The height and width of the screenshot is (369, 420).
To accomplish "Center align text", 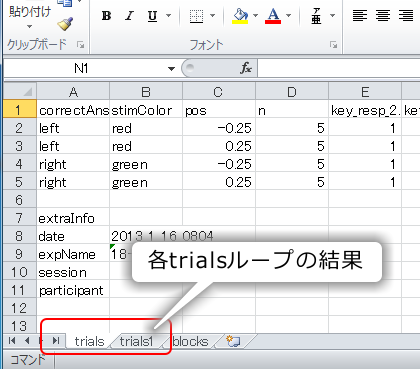I will click(383, 16).
